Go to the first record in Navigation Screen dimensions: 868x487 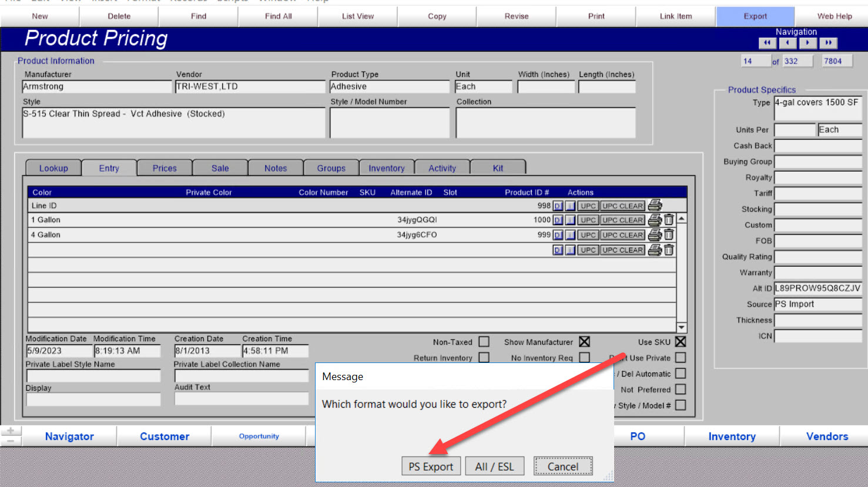click(767, 43)
